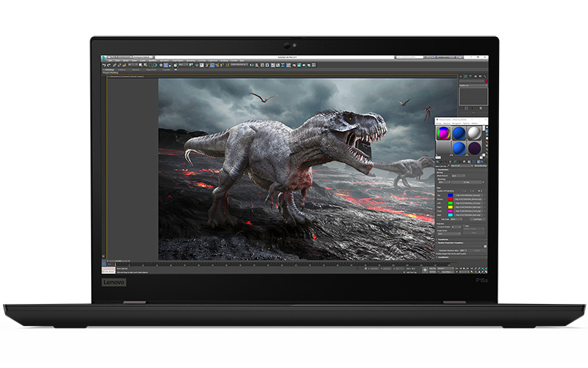
Task: Open the Reference Coordinate System dropdown
Action: click(183, 65)
